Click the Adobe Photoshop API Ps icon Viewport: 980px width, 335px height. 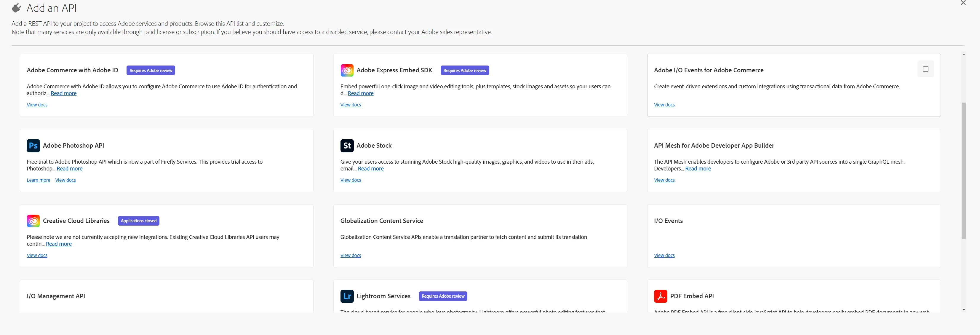pyautogui.click(x=33, y=146)
